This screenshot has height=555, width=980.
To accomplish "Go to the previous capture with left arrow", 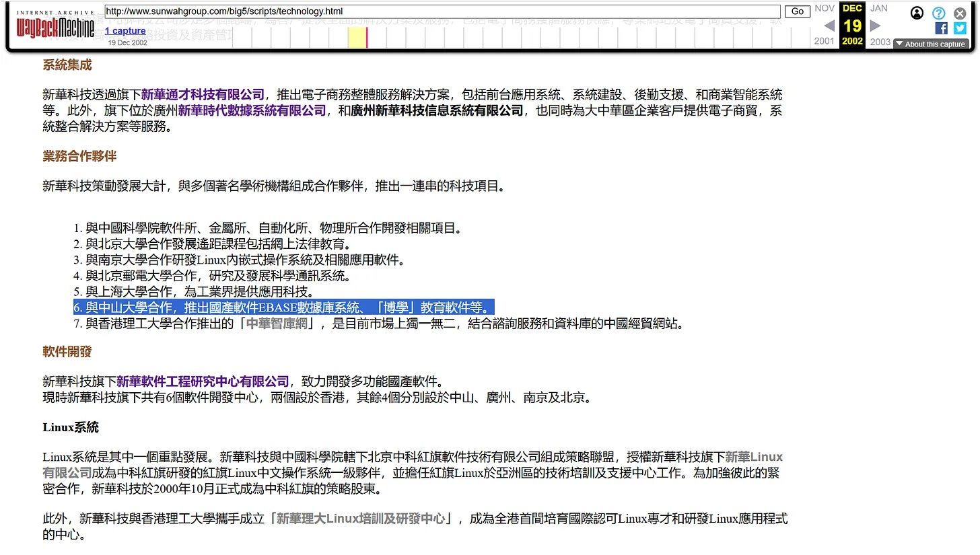I will [829, 26].
